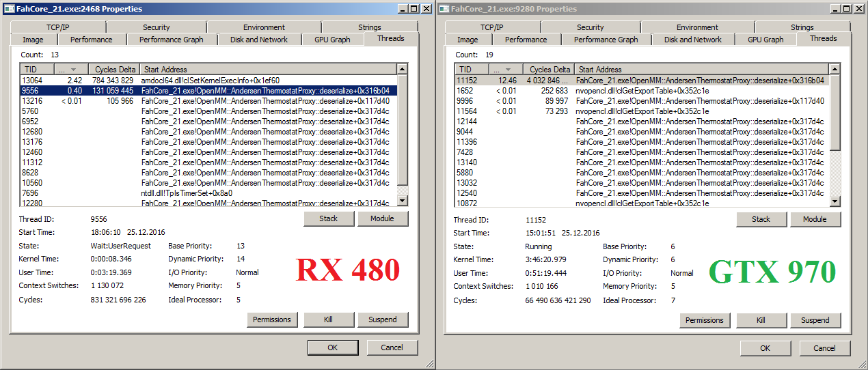Open Disk and Network tab in left window
The width and height of the screenshot is (868, 370).
pos(259,40)
